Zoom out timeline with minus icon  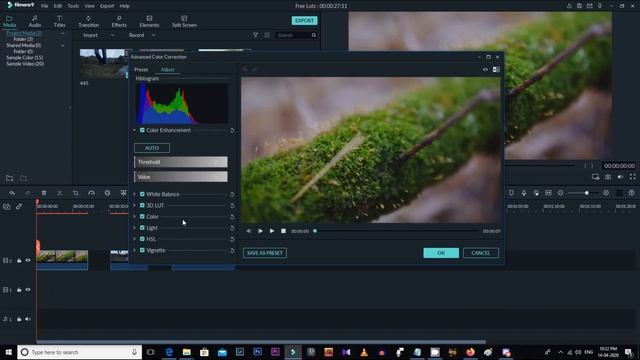(560, 193)
